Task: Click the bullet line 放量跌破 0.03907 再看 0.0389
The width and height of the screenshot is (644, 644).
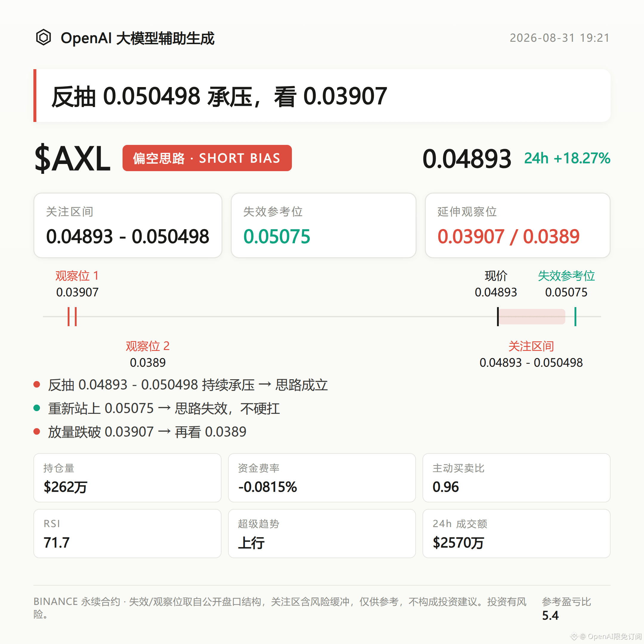Action: (147, 432)
